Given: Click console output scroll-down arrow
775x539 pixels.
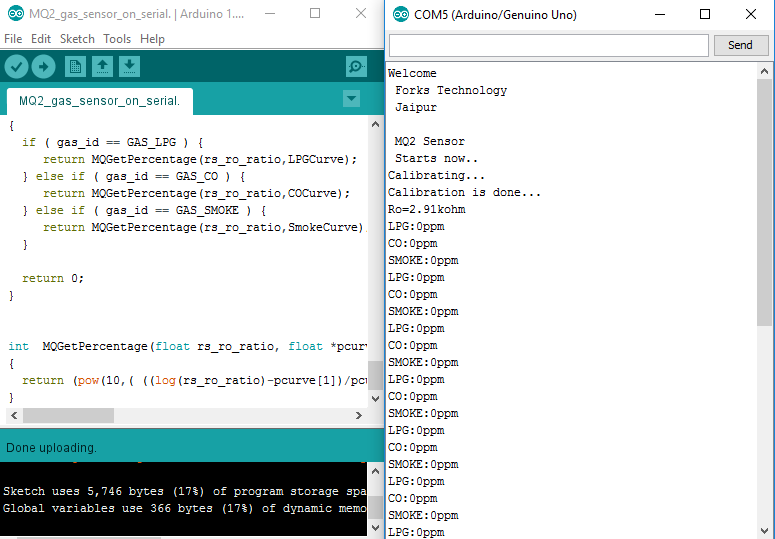Looking at the screenshot, I should (375, 528).
